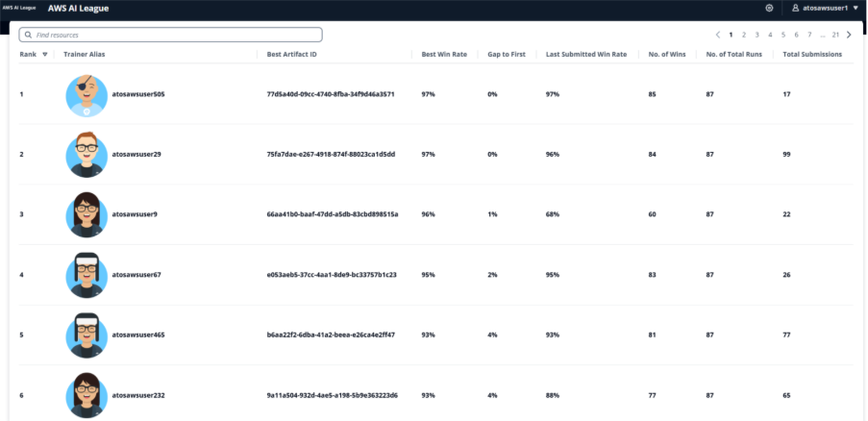Click the atosawsuser67 trainer name

[x=136, y=275]
